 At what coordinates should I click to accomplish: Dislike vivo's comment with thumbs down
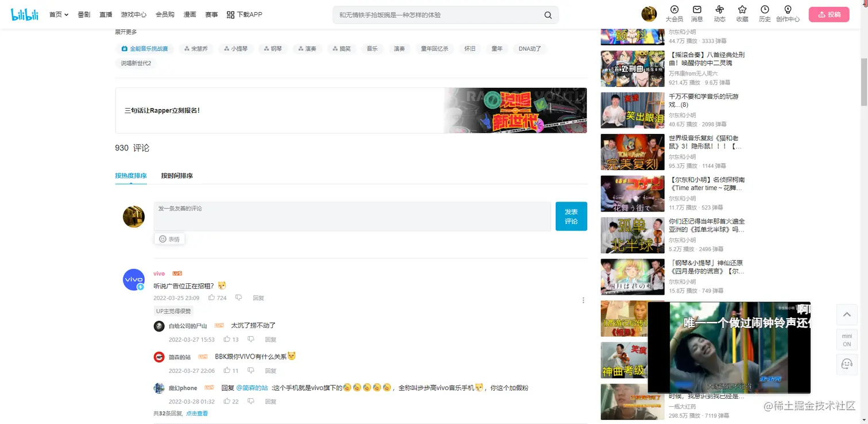(x=238, y=298)
